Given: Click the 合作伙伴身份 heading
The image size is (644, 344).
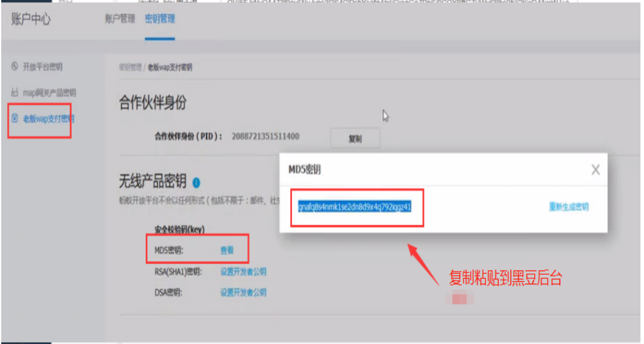Looking at the screenshot, I should [x=153, y=103].
